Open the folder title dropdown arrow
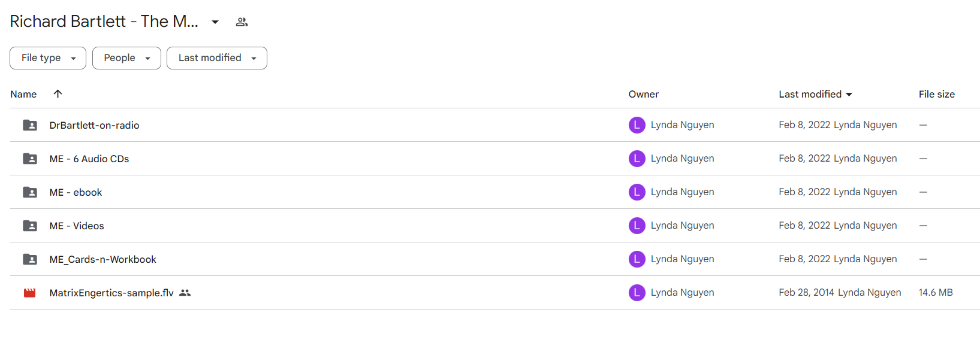This screenshot has width=980, height=346. (215, 22)
